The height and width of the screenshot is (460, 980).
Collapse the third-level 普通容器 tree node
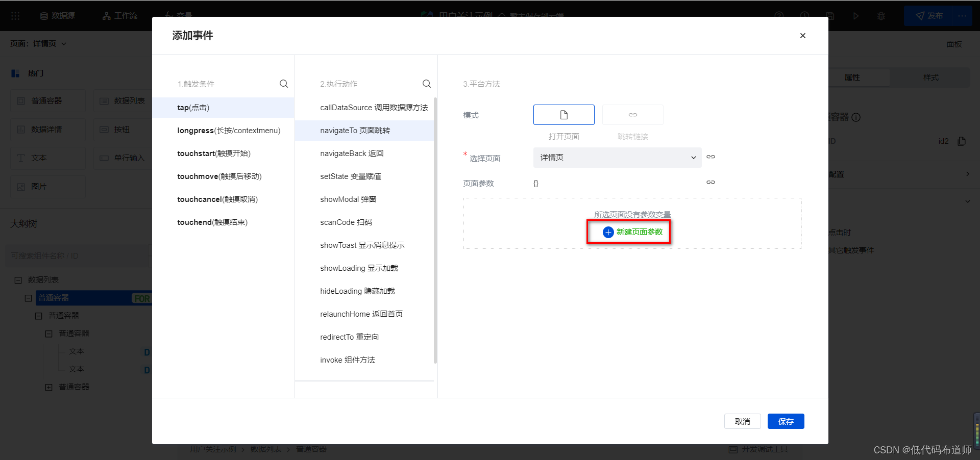[49, 334]
